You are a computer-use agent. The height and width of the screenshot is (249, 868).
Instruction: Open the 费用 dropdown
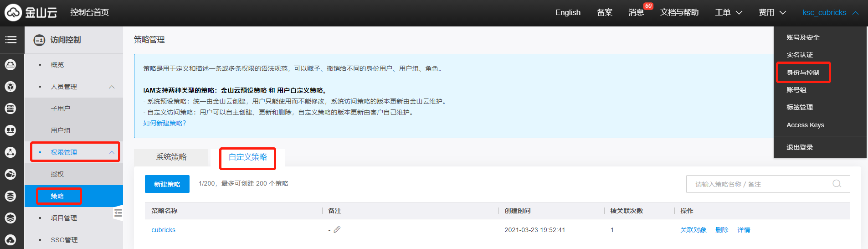click(x=772, y=12)
